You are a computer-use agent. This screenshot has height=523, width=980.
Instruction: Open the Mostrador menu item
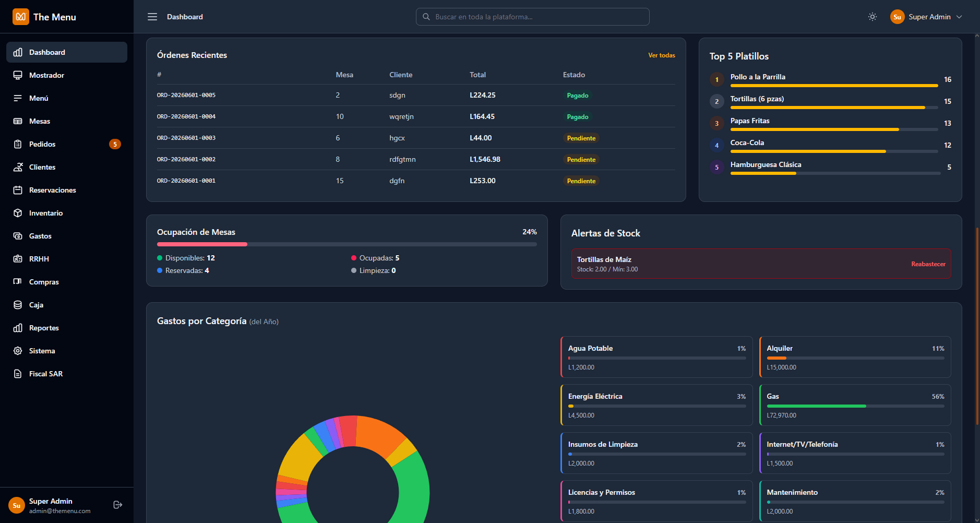[67, 75]
